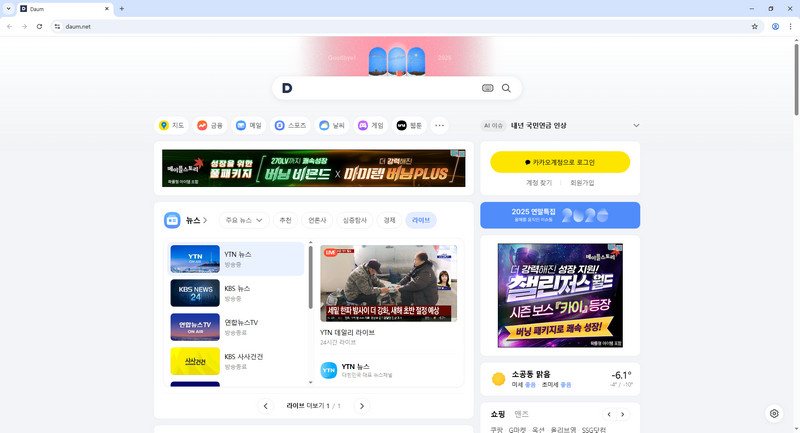Image resolution: width=800 pixels, height=433 pixels.
Task: Click the YTN channel round logo
Action: pos(329,370)
